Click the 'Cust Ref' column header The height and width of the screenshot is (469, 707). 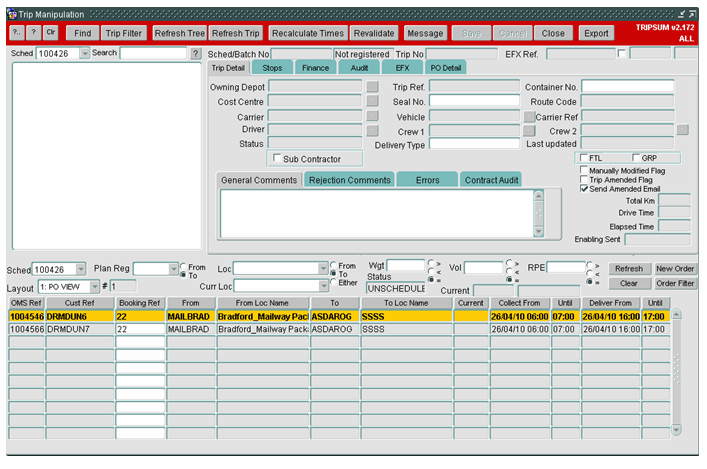click(x=79, y=303)
